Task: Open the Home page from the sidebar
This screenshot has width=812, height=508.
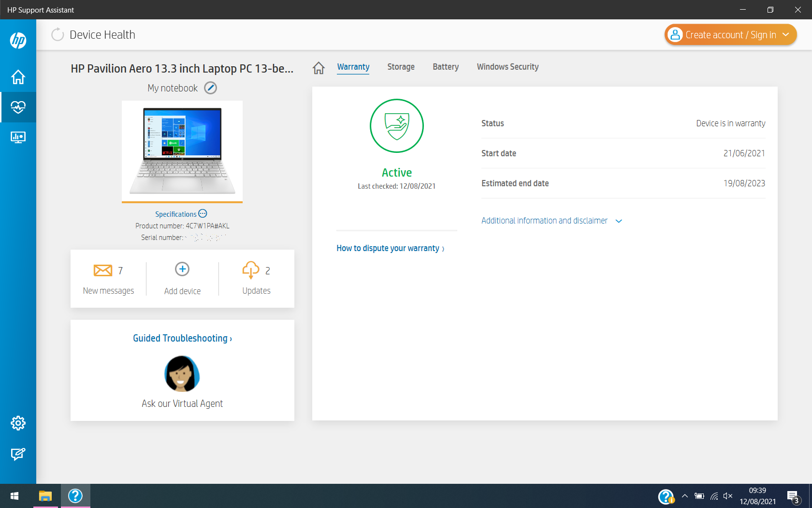Action: [18, 77]
